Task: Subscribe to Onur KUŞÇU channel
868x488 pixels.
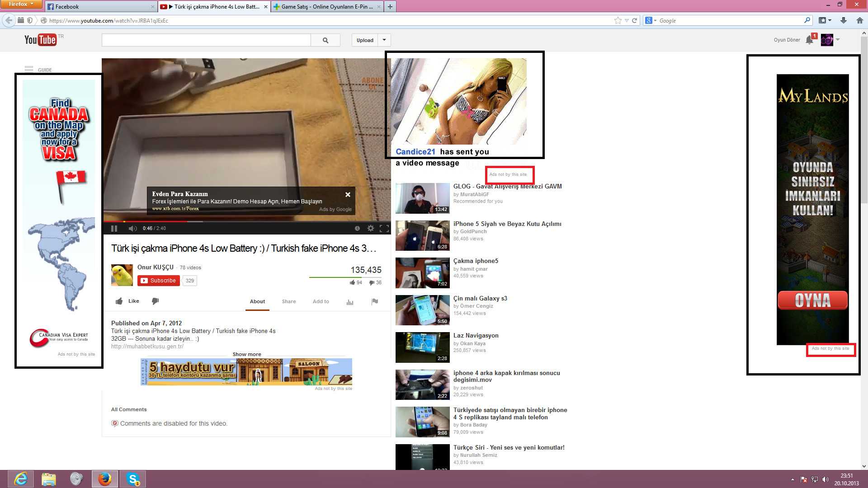Action: coord(159,281)
